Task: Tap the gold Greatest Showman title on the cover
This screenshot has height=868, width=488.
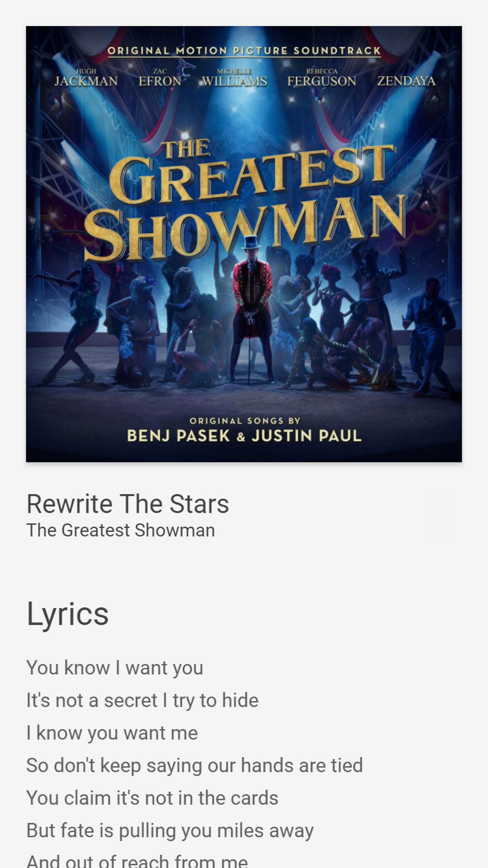Action: point(245,201)
